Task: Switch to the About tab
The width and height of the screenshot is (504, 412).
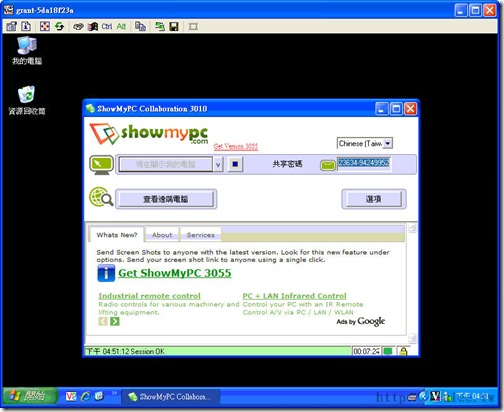Action: pyautogui.click(x=162, y=235)
